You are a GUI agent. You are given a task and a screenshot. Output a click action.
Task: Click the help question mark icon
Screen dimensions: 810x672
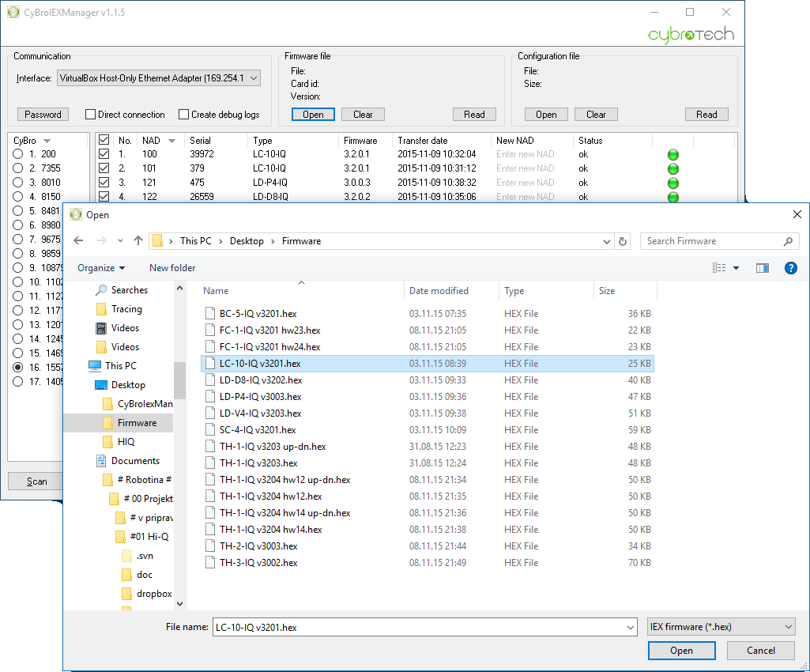point(790,268)
